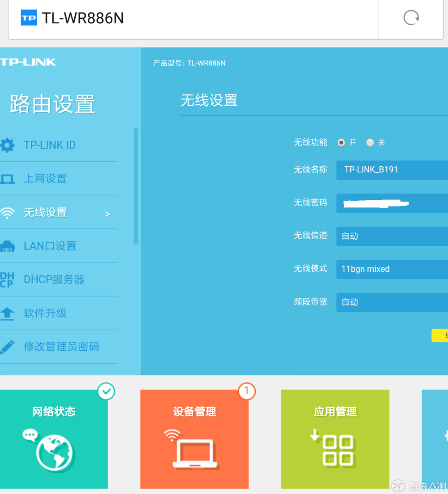
Task: Click the page refresh icon in address bar
Action: (x=410, y=18)
